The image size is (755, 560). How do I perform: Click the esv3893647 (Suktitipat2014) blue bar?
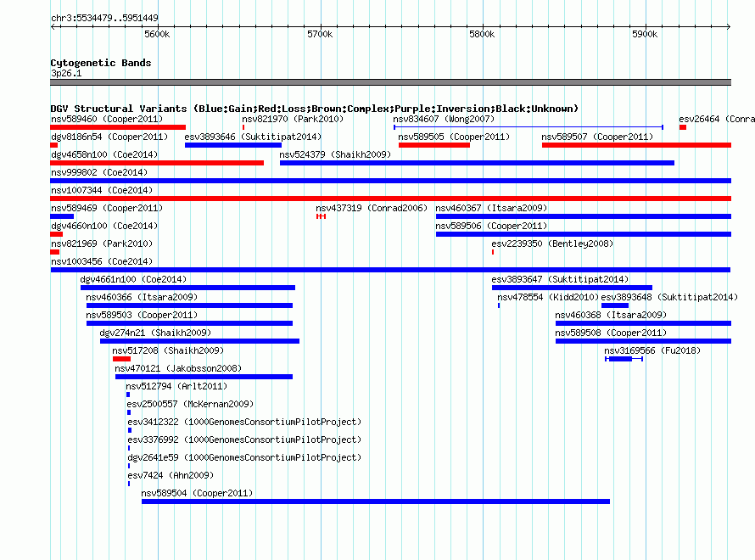click(572, 288)
